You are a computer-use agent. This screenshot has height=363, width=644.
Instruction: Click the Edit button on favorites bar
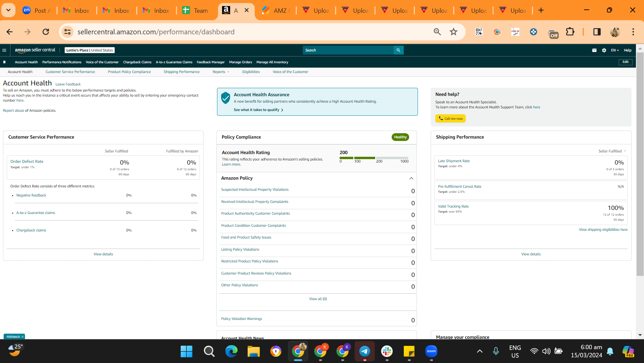pyautogui.click(x=625, y=62)
